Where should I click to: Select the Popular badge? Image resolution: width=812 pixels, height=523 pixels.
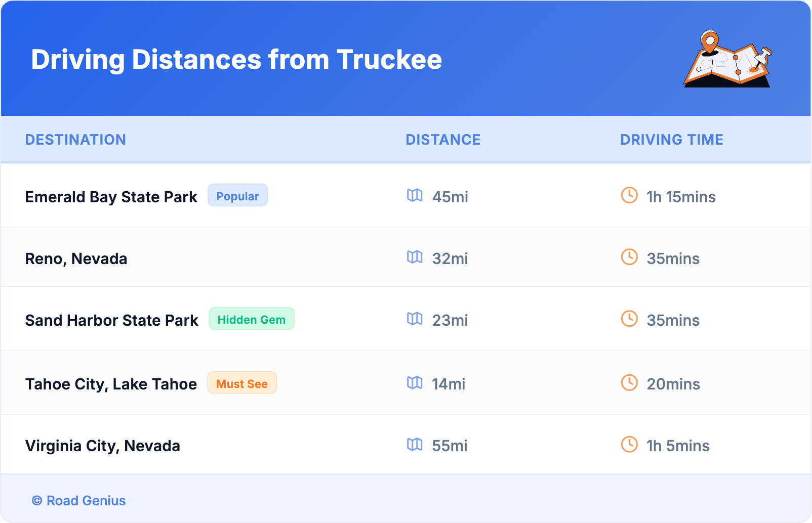coord(237,196)
